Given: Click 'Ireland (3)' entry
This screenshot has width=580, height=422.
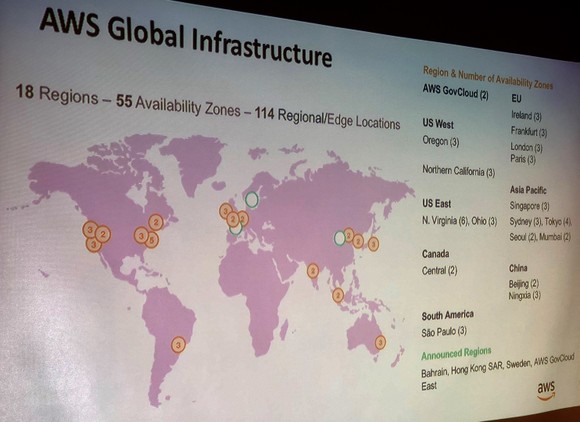Looking at the screenshot, I should 526,116.
